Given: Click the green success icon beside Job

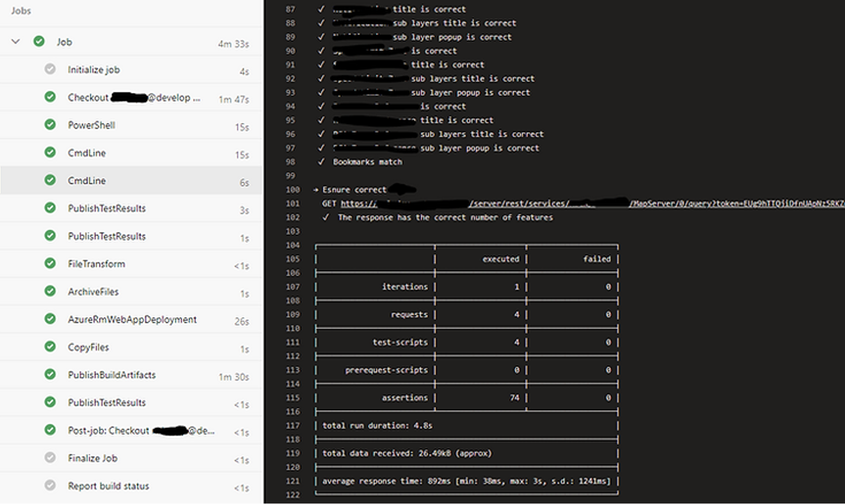Looking at the screenshot, I should pyautogui.click(x=39, y=41).
